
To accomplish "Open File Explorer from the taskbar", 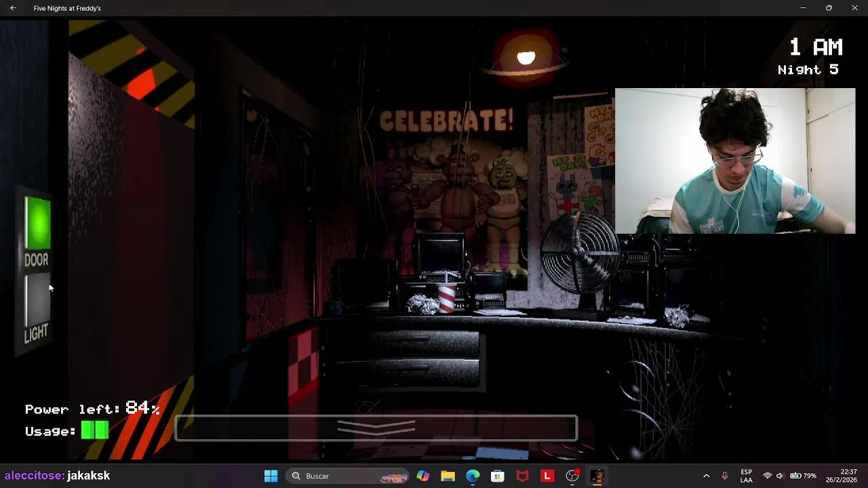I will tap(448, 476).
